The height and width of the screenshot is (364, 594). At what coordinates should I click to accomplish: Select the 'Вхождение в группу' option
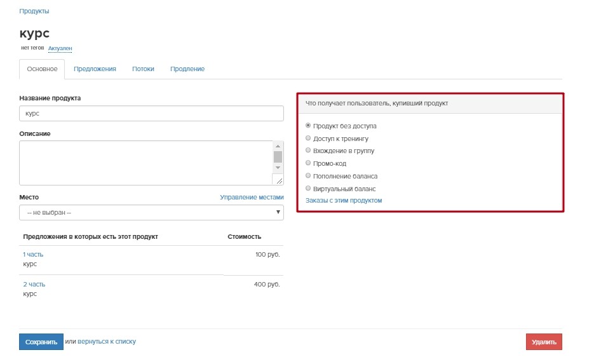308,151
